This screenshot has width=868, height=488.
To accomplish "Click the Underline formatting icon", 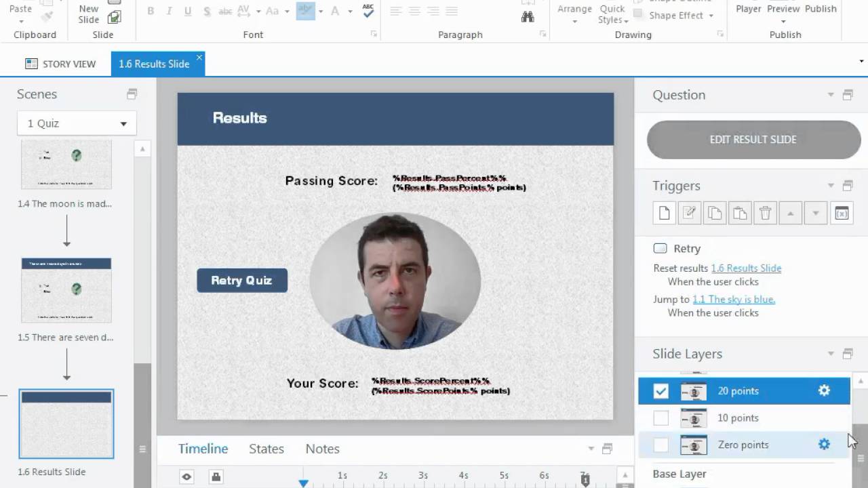I will (188, 11).
